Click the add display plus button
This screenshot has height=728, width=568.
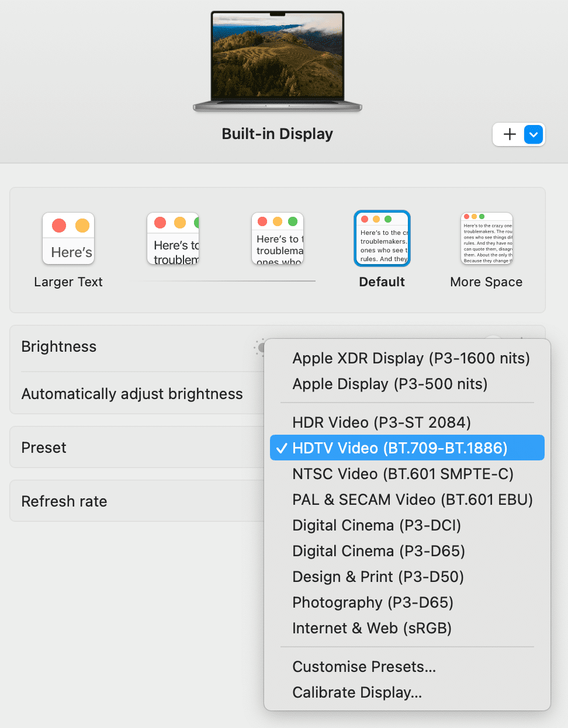point(508,134)
